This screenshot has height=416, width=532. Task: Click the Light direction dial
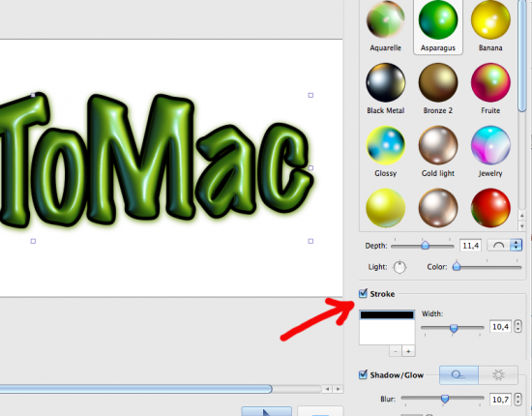pos(399,267)
